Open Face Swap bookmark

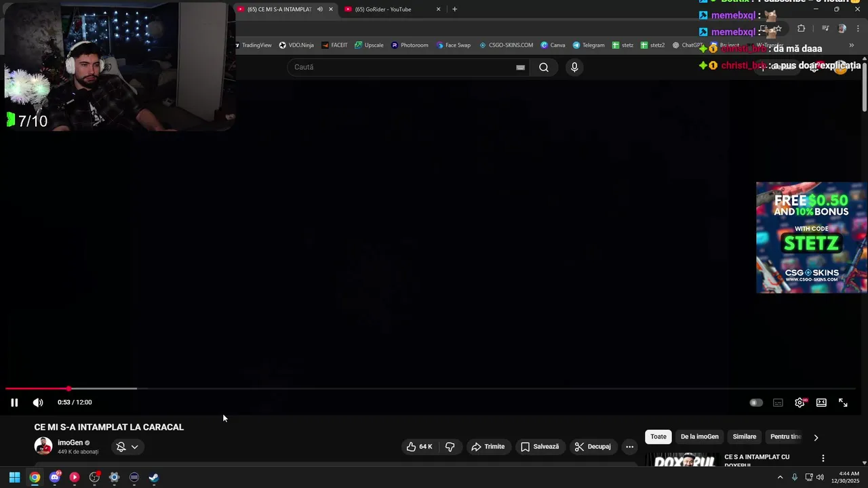(453, 45)
